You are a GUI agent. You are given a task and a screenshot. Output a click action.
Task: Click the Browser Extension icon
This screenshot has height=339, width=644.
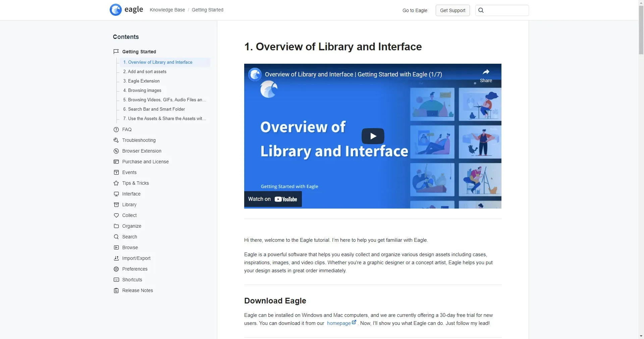tap(116, 151)
